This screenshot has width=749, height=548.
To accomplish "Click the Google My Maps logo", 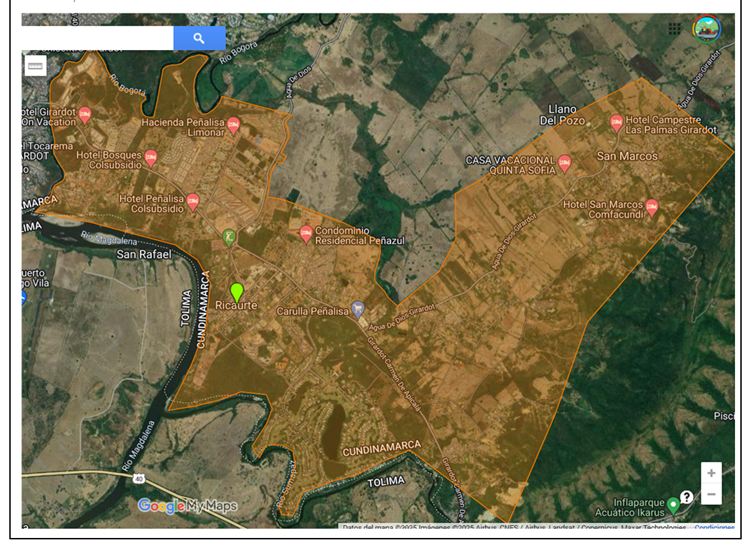I will [x=188, y=506].
